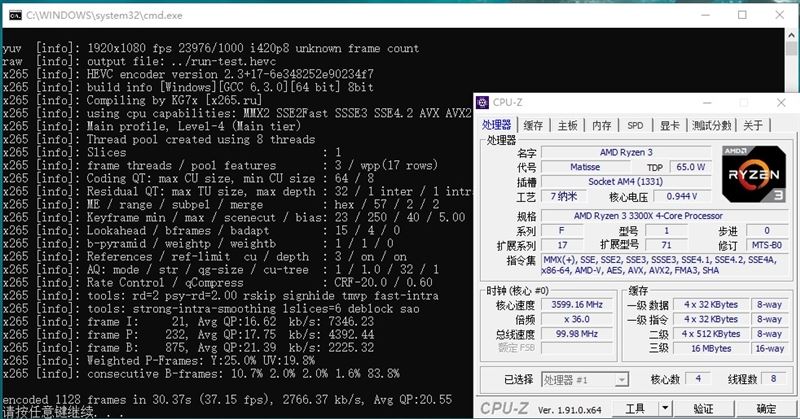Click the 16 MBytes L3 cache value
800x419 pixels.
click(x=711, y=349)
